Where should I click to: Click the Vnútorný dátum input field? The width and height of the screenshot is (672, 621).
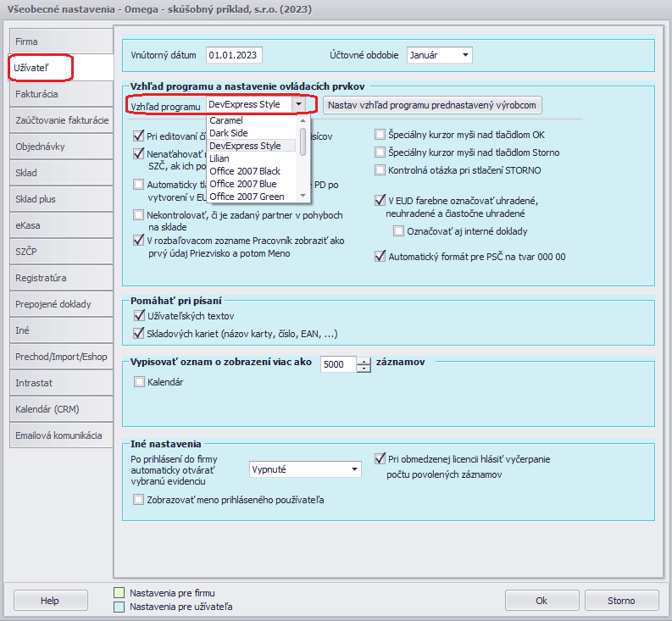coord(234,55)
